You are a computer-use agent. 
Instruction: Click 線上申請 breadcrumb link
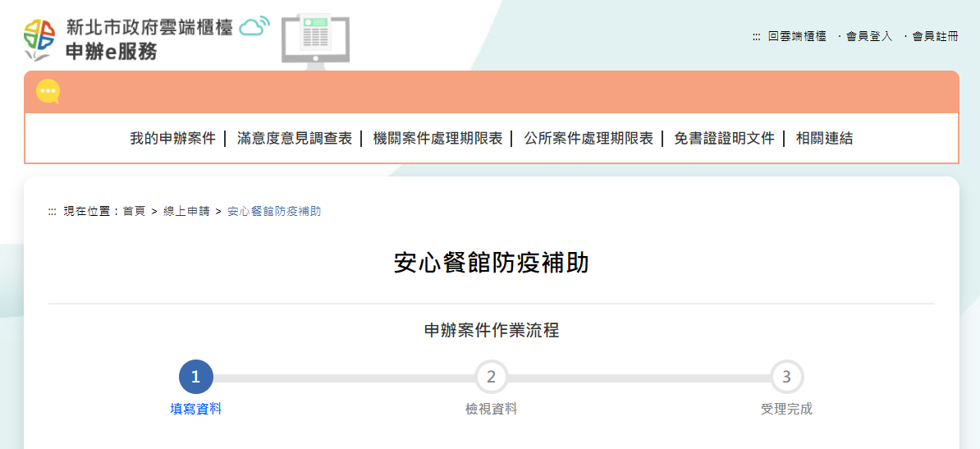click(186, 212)
